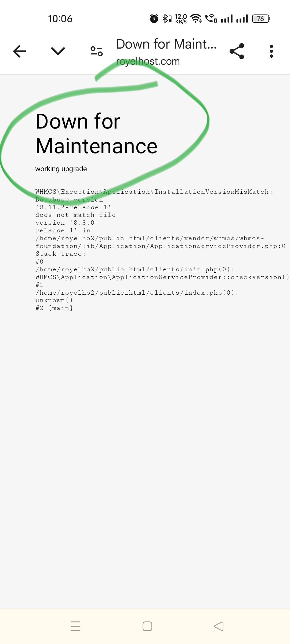
Task: Tap the 'Down for Maintenance' heading
Action: [96, 134]
